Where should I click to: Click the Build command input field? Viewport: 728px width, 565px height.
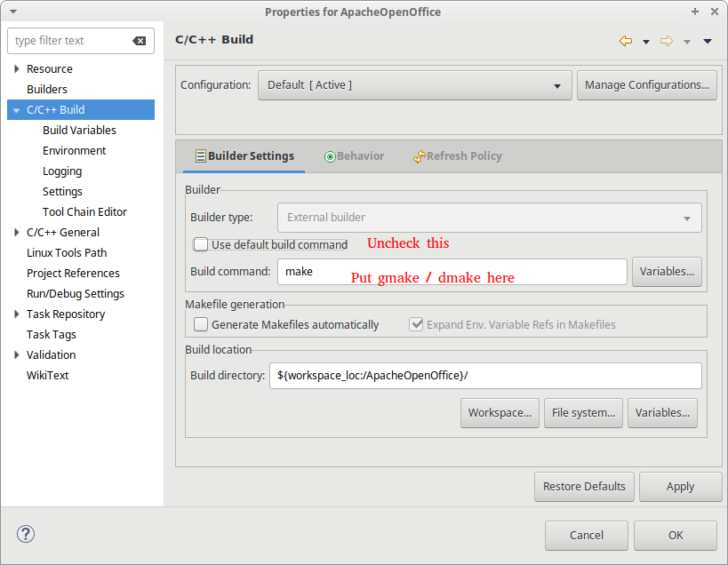pos(452,272)
